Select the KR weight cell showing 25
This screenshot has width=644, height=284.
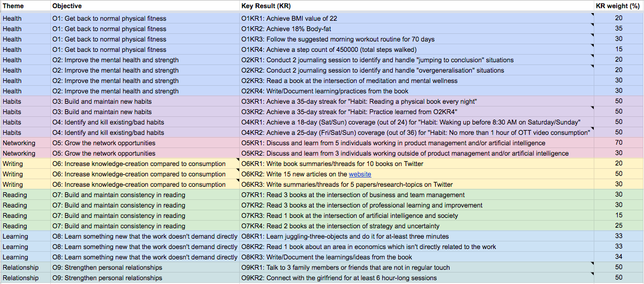click(618, 226)
